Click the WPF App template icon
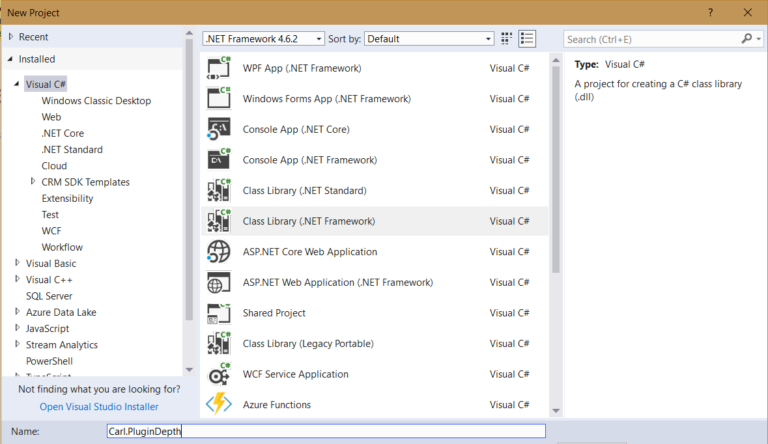Screen dimensions: 768x444 219,68
